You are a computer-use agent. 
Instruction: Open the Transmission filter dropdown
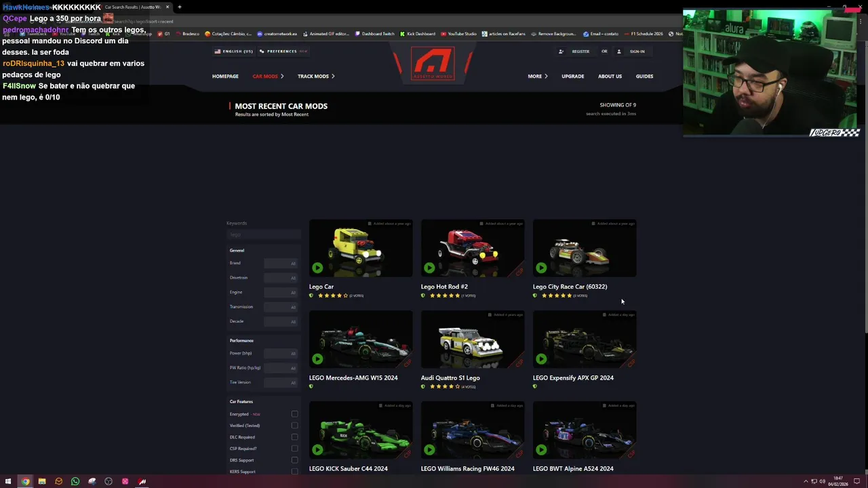pyautogui.click(x=281, y=307)
